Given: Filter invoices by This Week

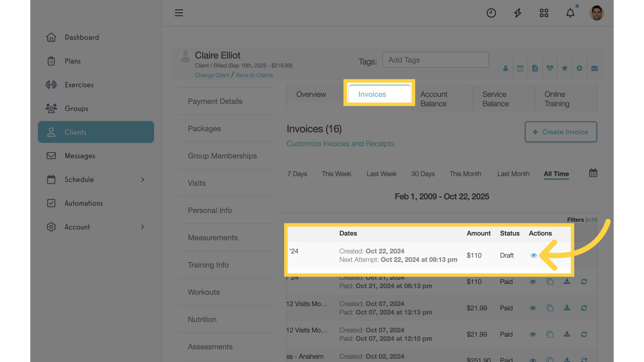Looking at the screenshot, I should 336,174.
